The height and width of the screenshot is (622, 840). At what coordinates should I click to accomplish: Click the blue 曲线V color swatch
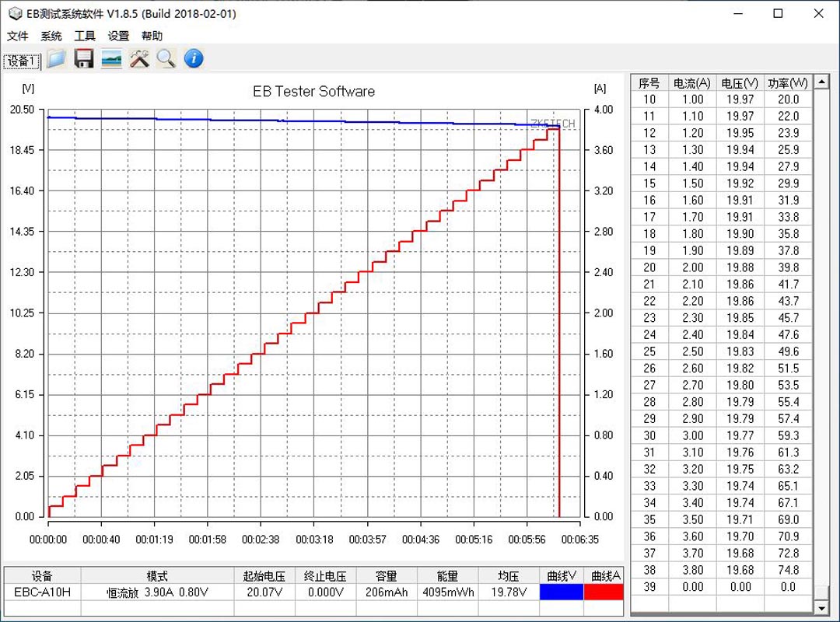561,592
